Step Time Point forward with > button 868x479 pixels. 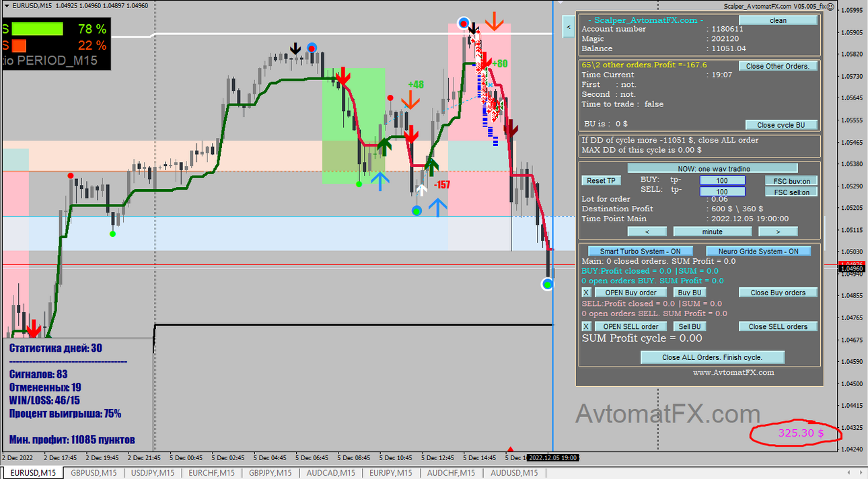(x=778, y=231)
